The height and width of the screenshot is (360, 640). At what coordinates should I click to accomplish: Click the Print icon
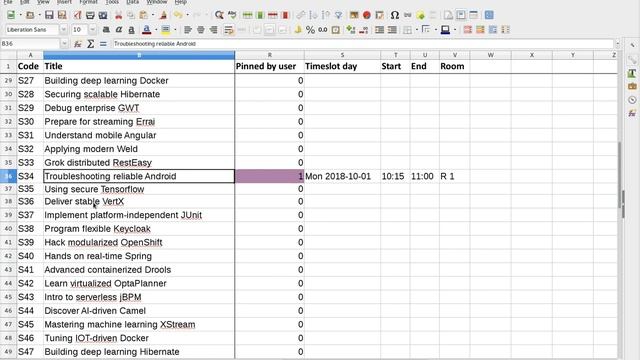[90, 15]
